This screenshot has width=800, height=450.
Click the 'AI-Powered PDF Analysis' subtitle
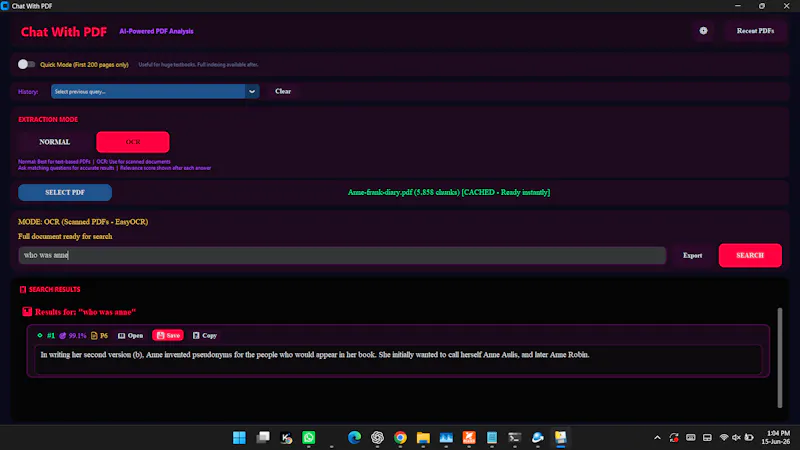click(156, 31)
